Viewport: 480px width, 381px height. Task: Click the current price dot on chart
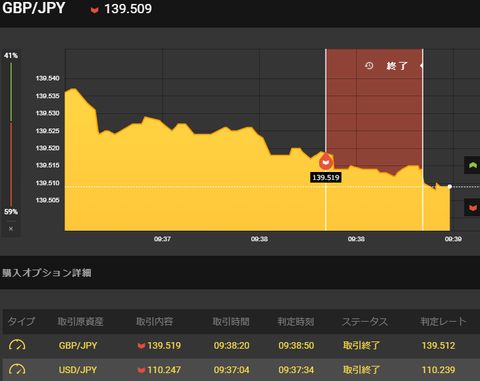click(450, 187)
